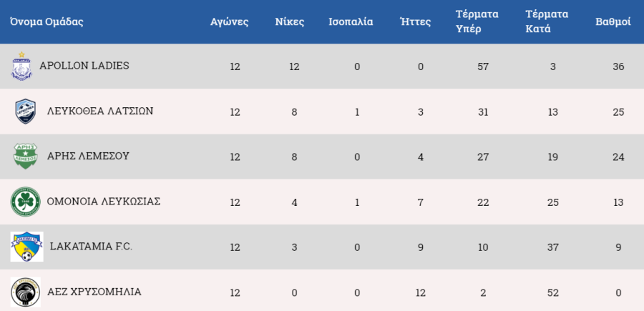Open the APOLLON LADIES team name

pos(84,66)
